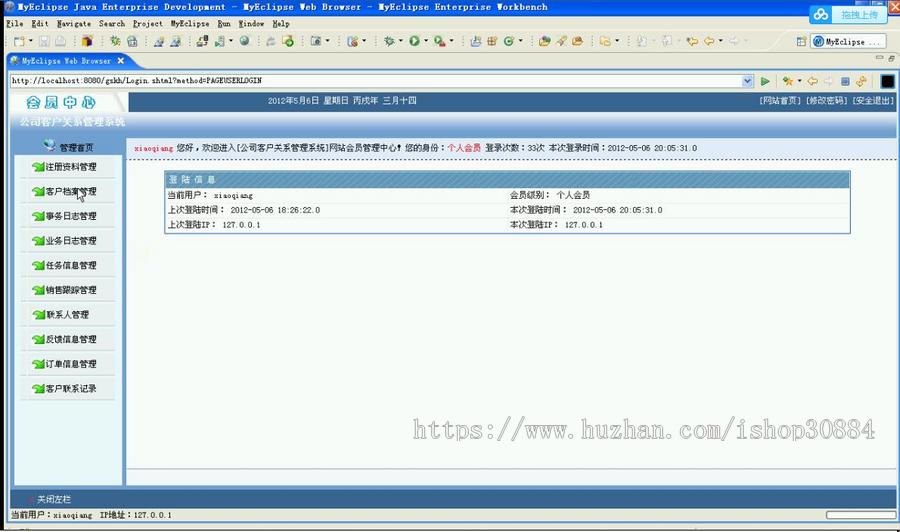900x532 pixels.
Task: Click the Print toolbar icon
Action: (60, 41)
